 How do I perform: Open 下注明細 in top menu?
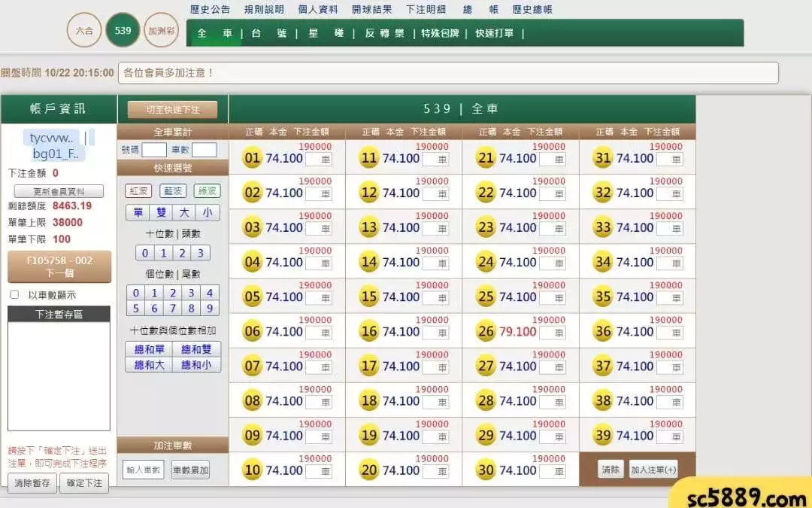[x=426, y=9]
